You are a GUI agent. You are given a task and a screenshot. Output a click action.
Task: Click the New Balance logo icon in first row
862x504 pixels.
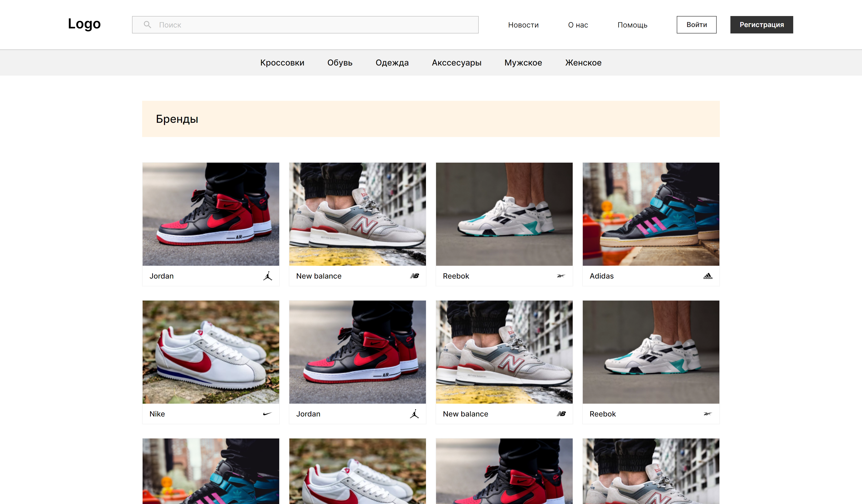coord(414,276)
